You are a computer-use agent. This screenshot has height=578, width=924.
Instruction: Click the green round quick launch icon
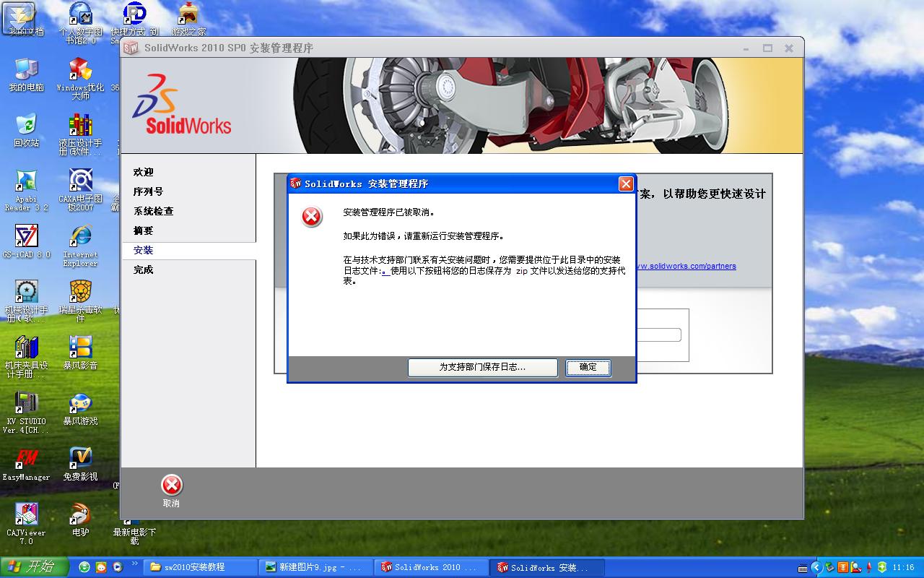click(x=84, y=567)
